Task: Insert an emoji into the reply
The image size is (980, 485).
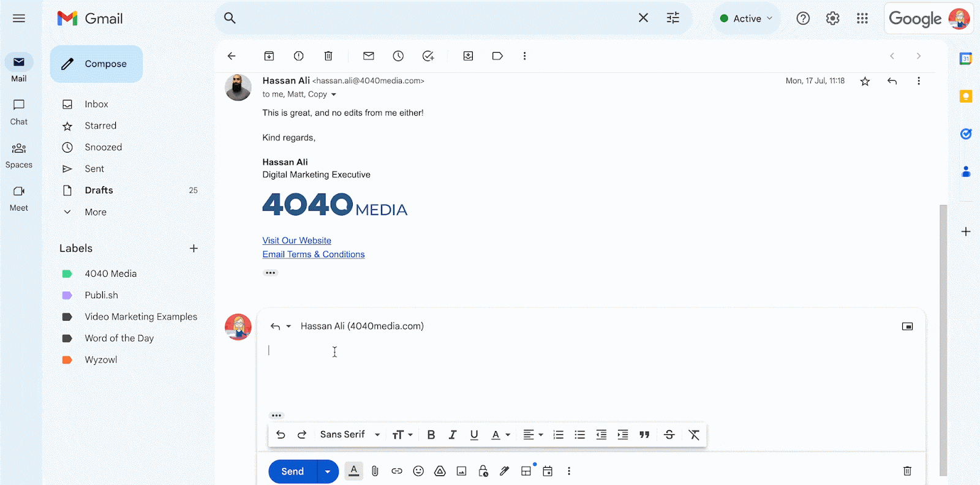Action: click(418, 471)
